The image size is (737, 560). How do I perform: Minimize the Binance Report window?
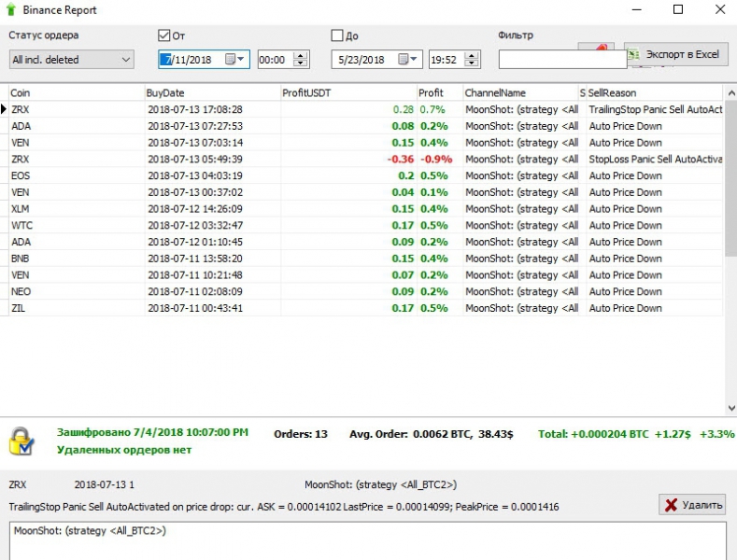pos(636,9)
